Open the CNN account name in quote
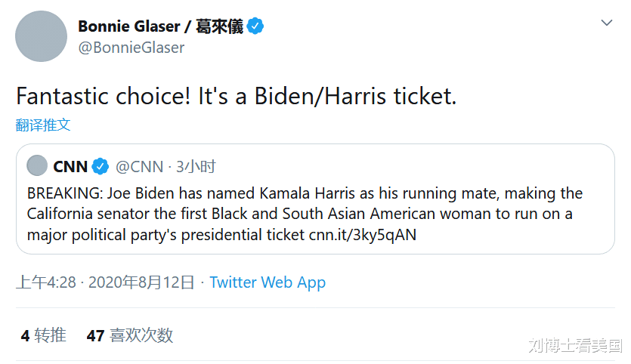631x364 pixels. tap(70, 167)
